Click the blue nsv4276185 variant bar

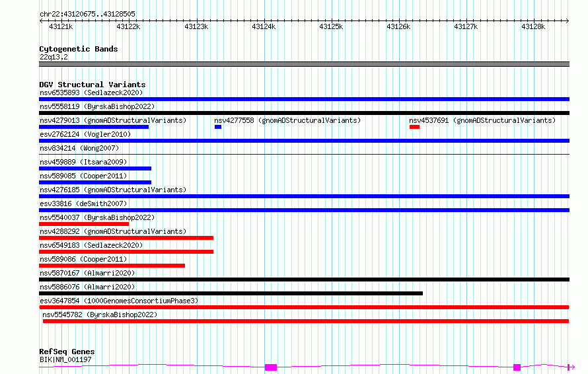(304, 196)
